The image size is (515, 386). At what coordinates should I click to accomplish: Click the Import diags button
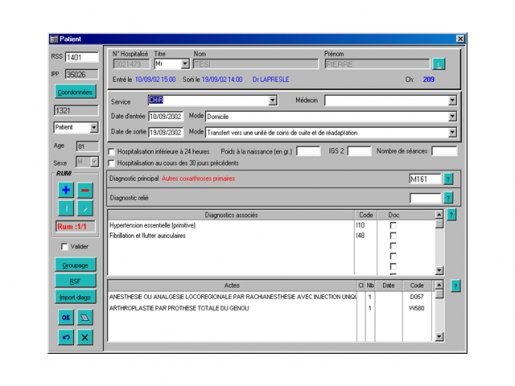(75, 297)
